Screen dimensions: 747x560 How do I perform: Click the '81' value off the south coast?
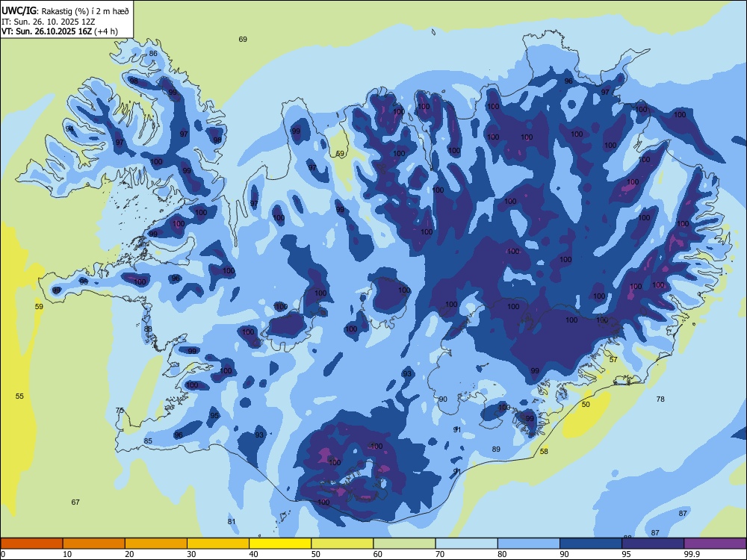point(232,521)
